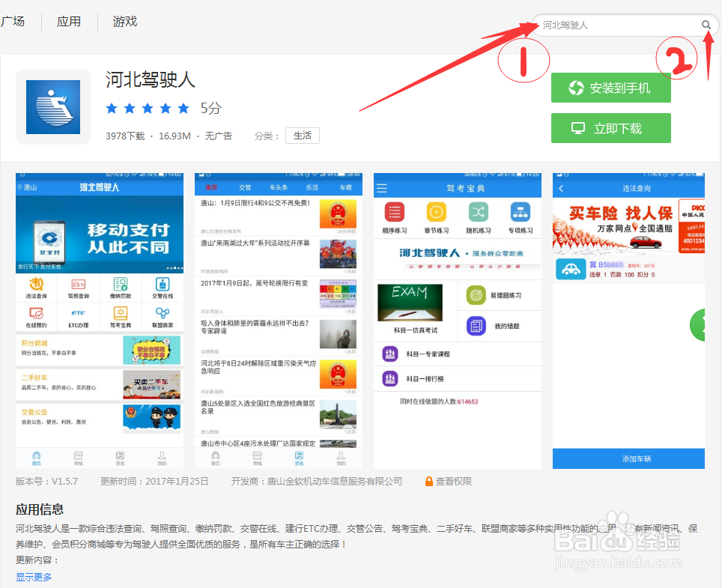Switch to the 游戏 tab
The height and width of the screenshot is (588, 722).
tap(125, 22)
